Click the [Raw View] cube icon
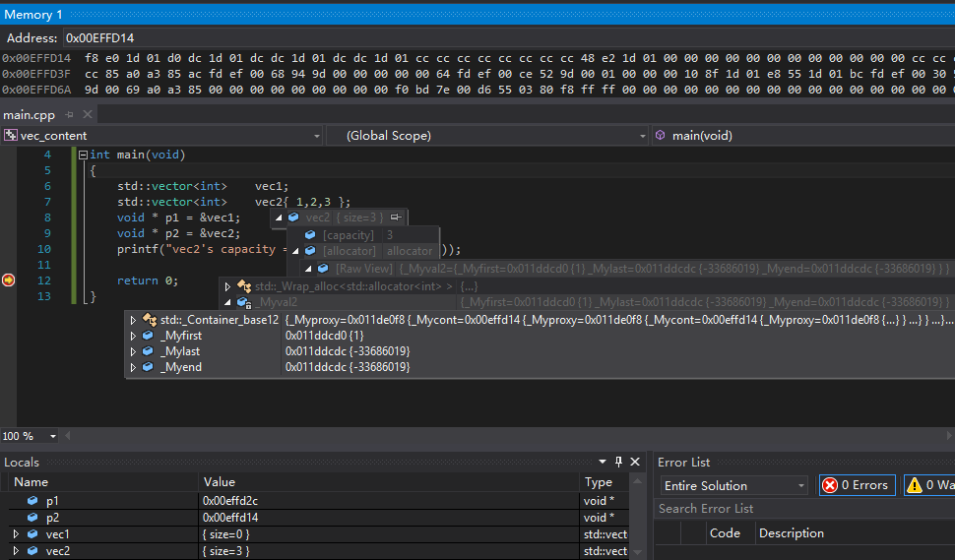Screen dimensions: 955x560 click(323, 269)
